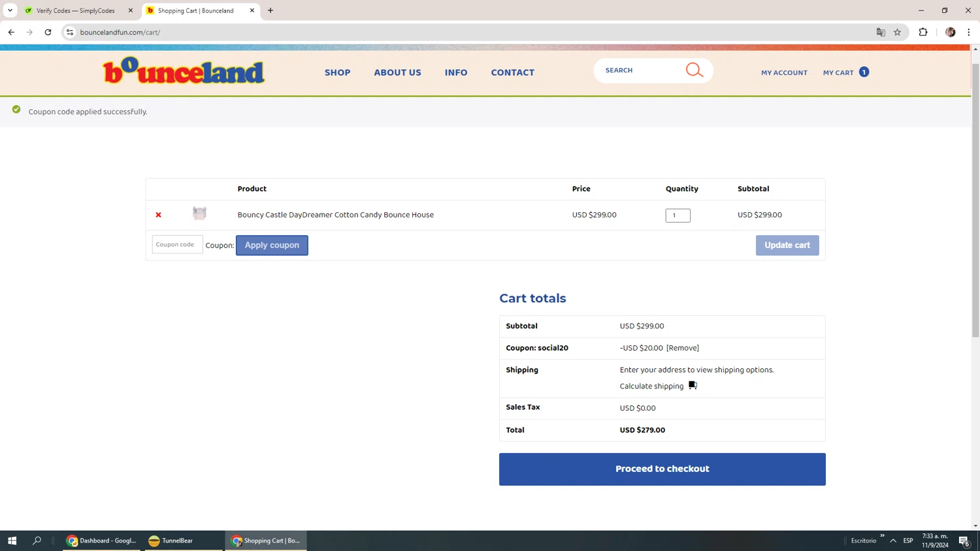Viewport: 980px width, 551px height.
Task: Click the forward navigation arrow
Action: point(29,32)
